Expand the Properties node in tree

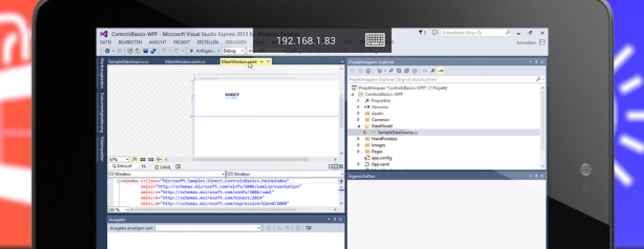(358, 101)
